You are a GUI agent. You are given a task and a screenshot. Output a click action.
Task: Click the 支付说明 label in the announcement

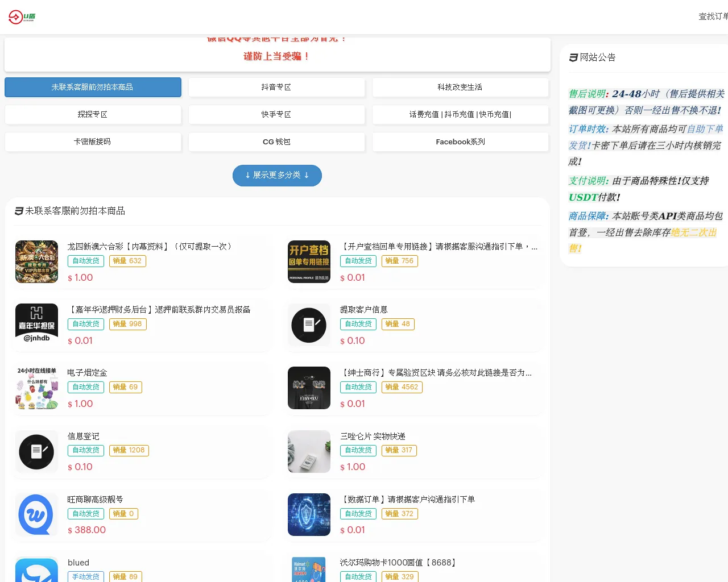coord(589,181)
